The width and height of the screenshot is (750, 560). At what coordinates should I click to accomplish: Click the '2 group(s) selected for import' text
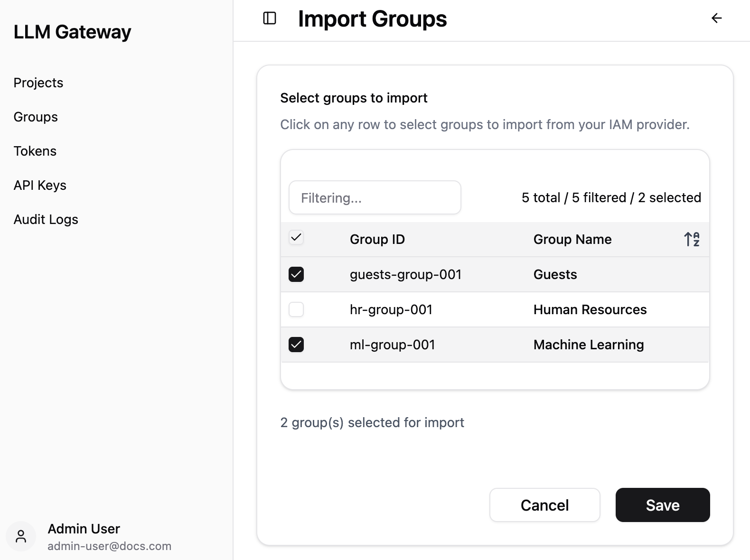click(x=372, y=422)
